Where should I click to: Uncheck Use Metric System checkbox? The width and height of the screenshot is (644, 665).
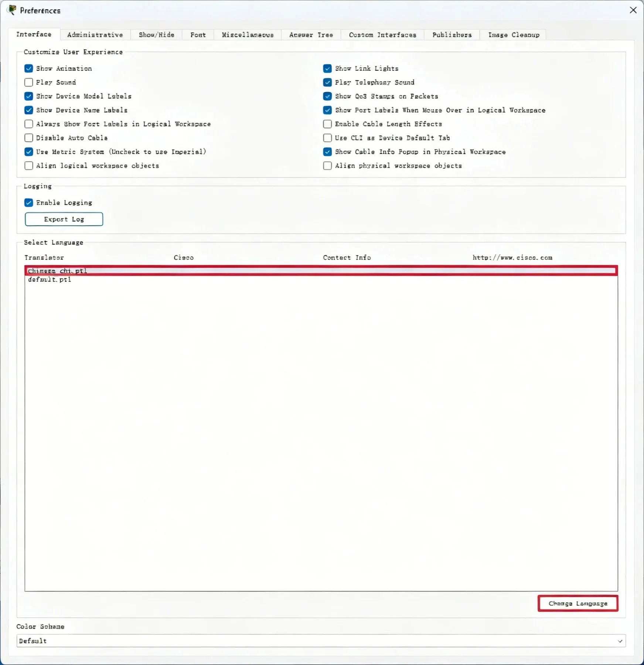(28, 151)
